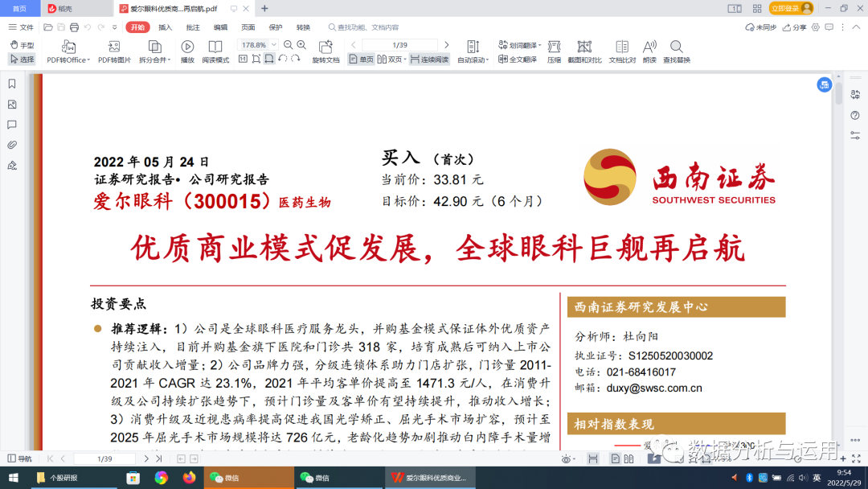The width and height of the screenshot is (868, 489).
Task: Toggle 连续阅读 continuous reading
Action: click(x=429, y=60)
